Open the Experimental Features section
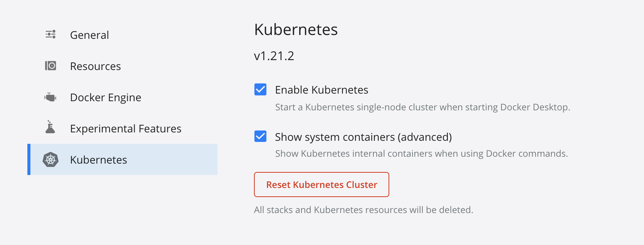644x245 pixels. pyautogui.click(x=125, y=128)
